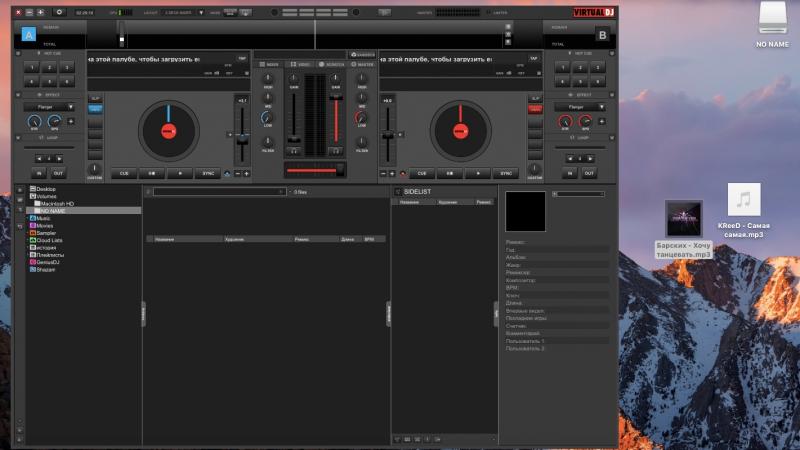Set loop OUT on deck A

pos(58,173)
